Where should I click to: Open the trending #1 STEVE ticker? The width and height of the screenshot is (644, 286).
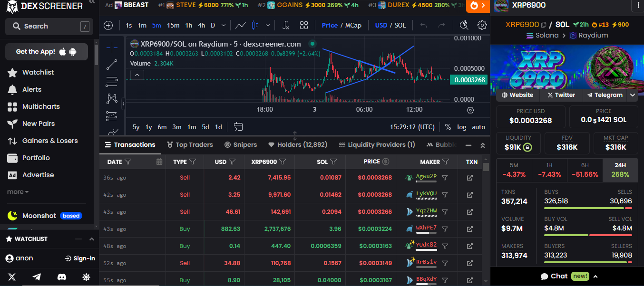[203, 5]
